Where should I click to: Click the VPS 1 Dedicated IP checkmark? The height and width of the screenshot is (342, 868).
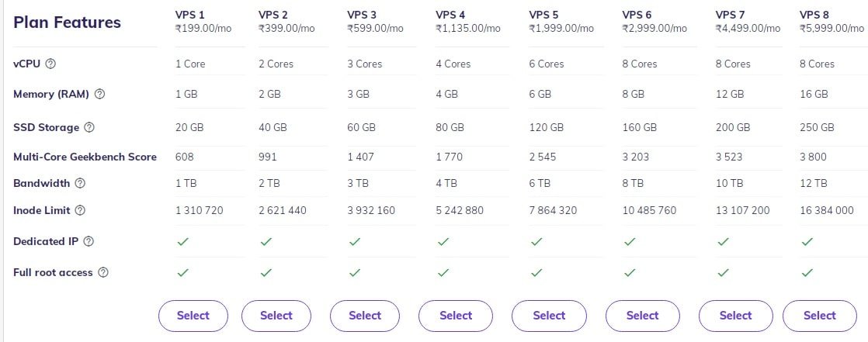(x=182, y=241)
